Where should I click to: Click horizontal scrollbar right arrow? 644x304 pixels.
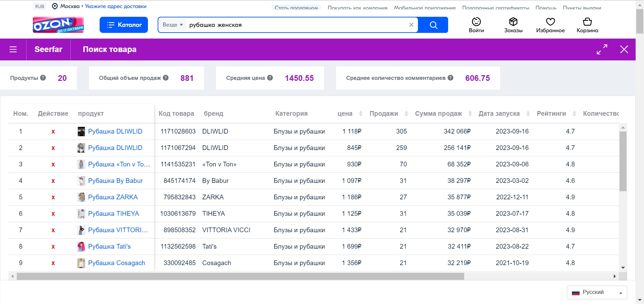tap(614, 276)
